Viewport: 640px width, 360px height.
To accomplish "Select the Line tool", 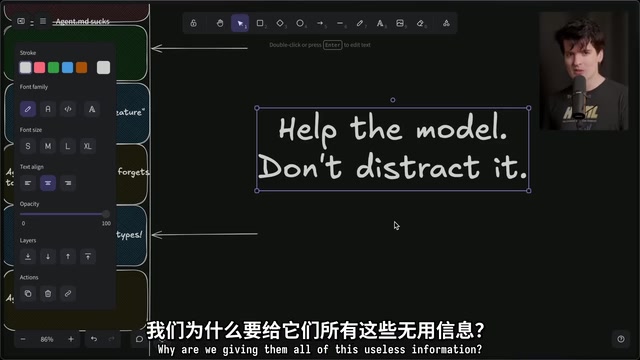I will 340,23.
